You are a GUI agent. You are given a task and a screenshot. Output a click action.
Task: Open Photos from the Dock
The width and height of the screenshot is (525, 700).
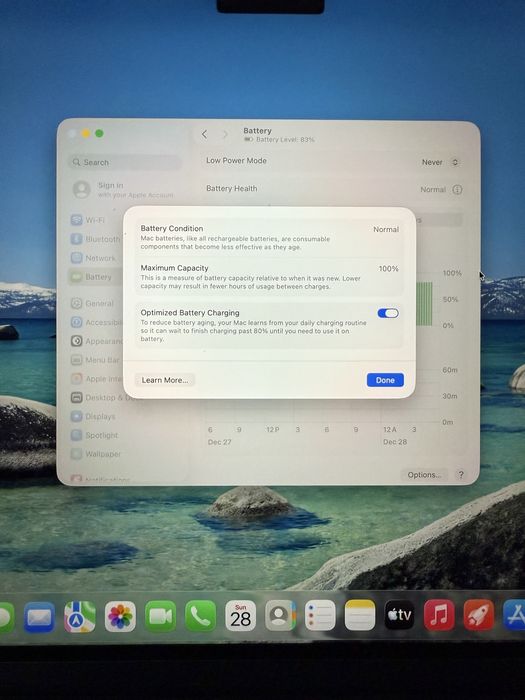120,617
